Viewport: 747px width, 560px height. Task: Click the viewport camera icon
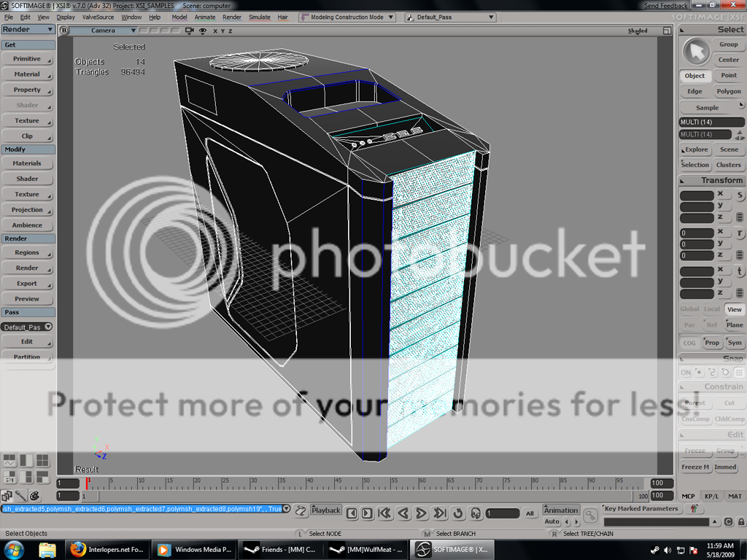click(189, 31)
